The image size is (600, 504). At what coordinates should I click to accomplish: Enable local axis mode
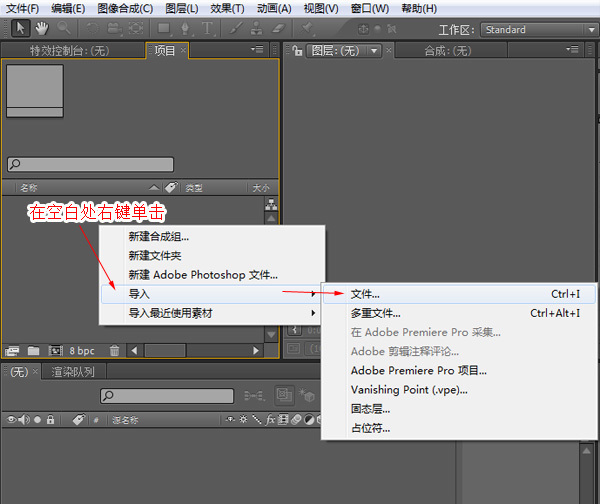pyautogui.click(x=363, y=29)
